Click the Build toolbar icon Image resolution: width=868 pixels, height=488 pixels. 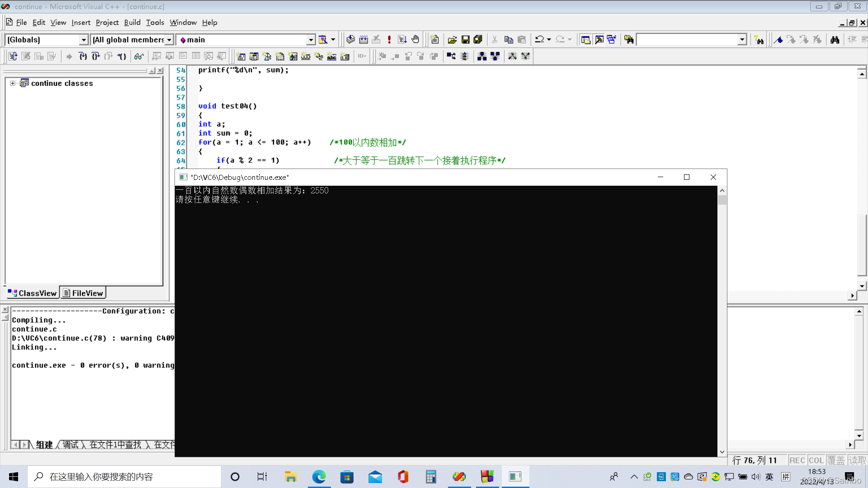(x=363, y=40)
